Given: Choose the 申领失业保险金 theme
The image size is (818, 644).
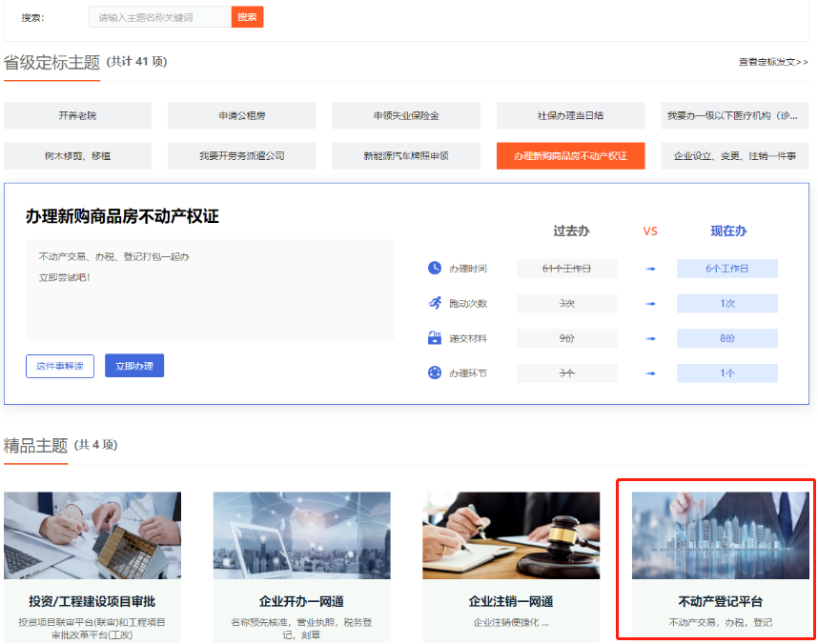Looking at the screenshot, I should tap(406, 115).
